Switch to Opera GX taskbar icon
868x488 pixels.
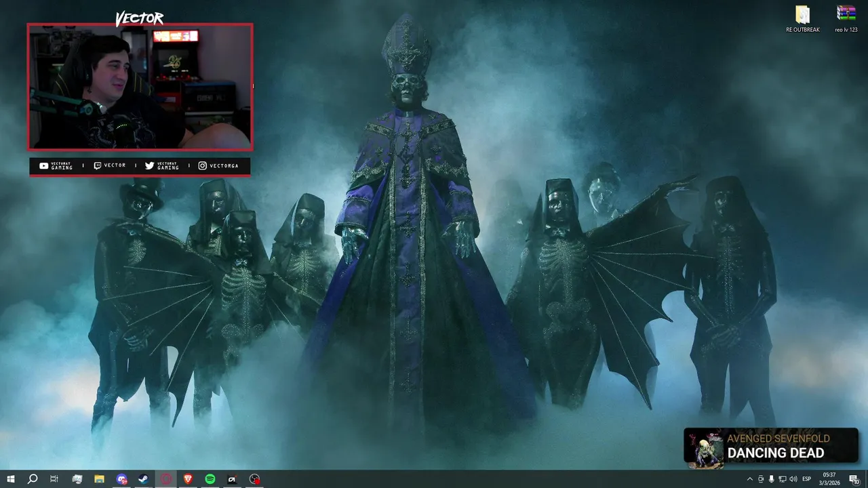pos(166,479)
